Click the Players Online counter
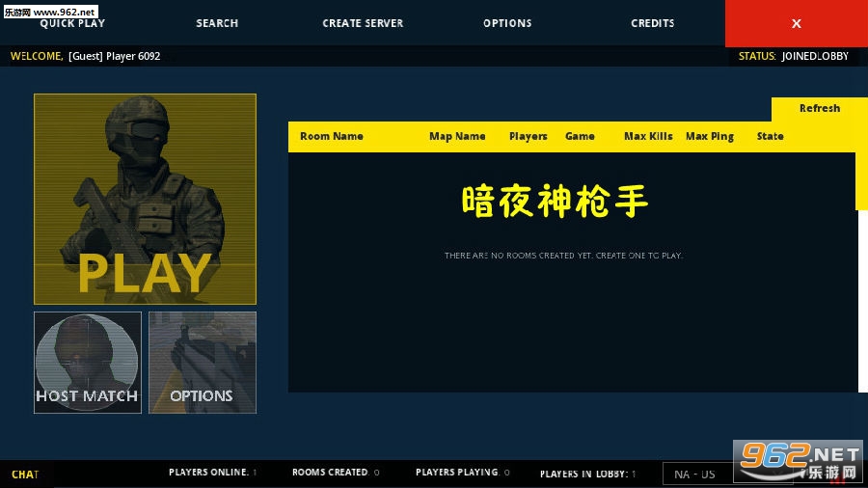 click(212, 472)
